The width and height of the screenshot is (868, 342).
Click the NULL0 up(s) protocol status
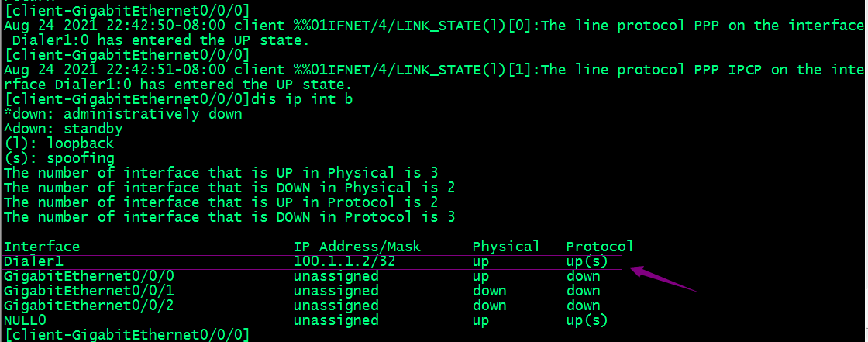(587, 320)
